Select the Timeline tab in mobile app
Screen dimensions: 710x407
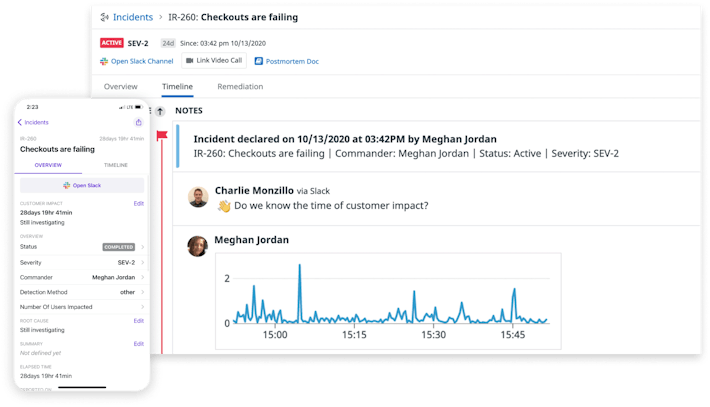coord(112,165)
